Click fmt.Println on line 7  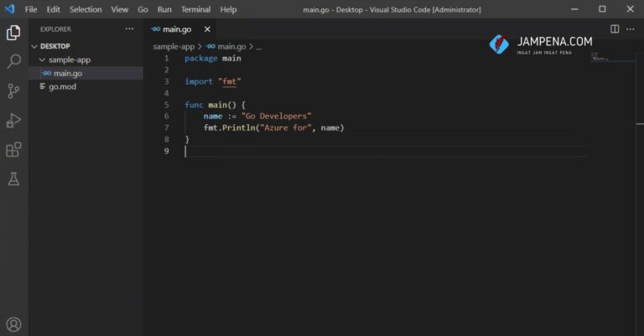(x=230, y=128)
